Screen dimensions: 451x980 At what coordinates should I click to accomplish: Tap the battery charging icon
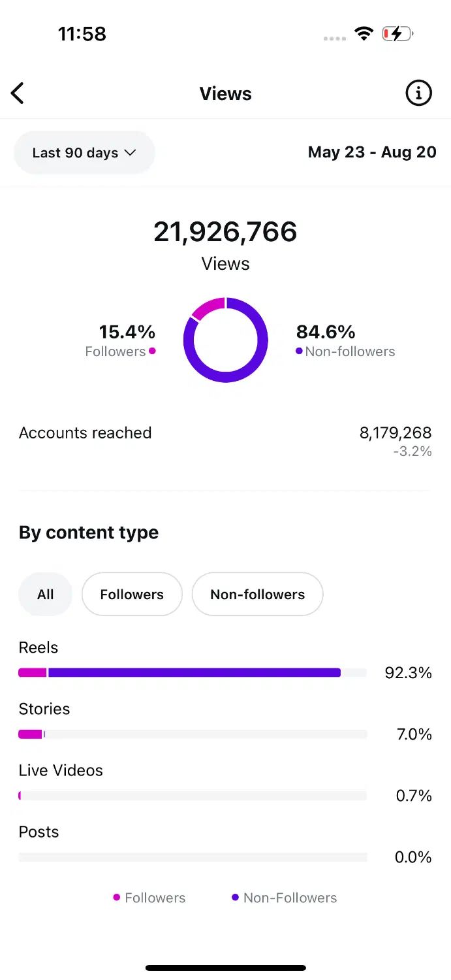pyautogui.click(x=397, y=34)
